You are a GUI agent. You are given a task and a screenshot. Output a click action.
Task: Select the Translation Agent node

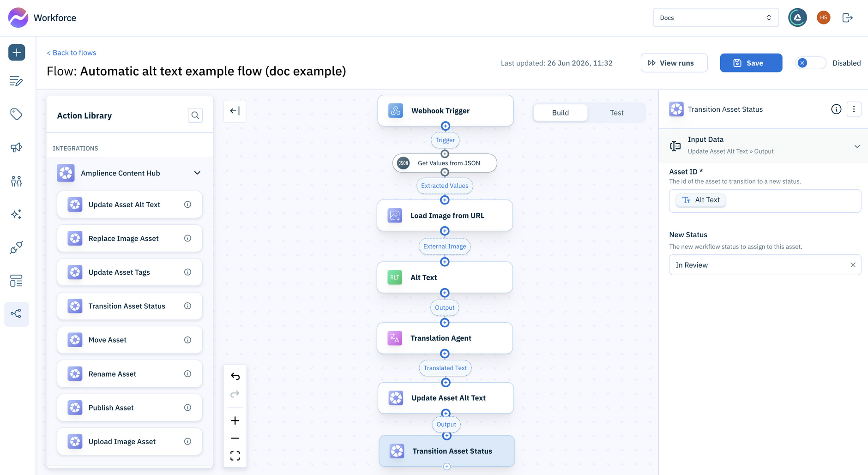[x=445, y=338]
